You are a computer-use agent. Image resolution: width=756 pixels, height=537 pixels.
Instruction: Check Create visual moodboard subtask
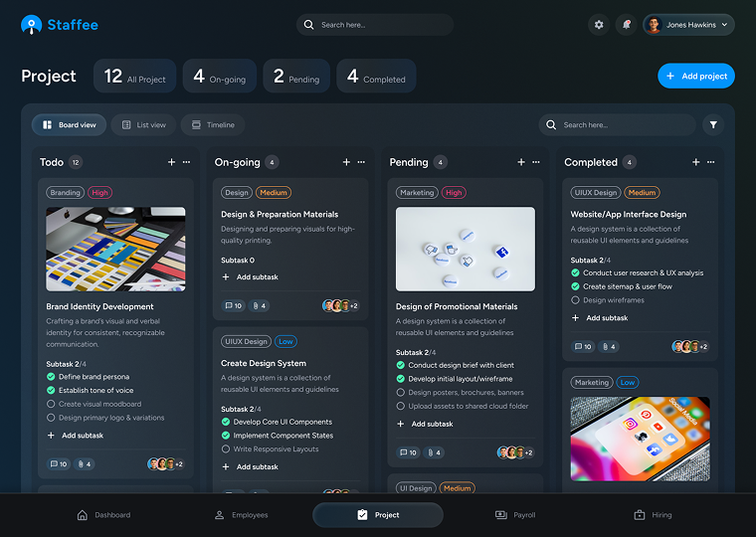point(51,404)
